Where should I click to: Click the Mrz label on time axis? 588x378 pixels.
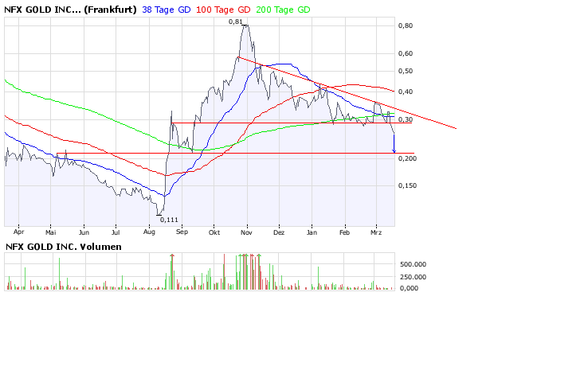click(x=376, y=234)
